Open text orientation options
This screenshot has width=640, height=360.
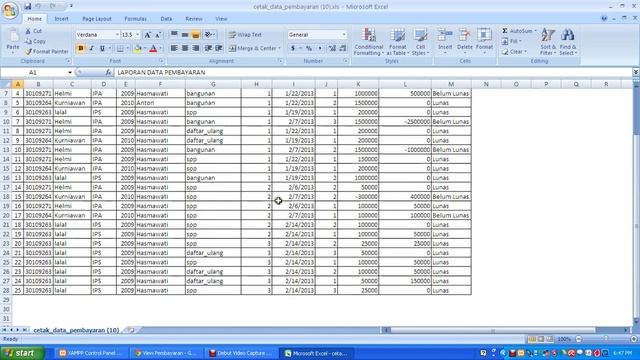click(210, 35)
